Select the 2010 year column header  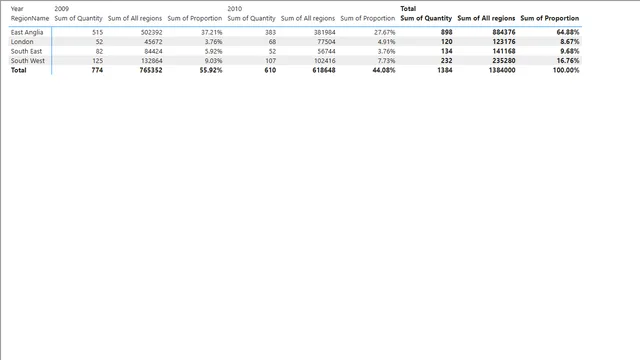point(235,9)
